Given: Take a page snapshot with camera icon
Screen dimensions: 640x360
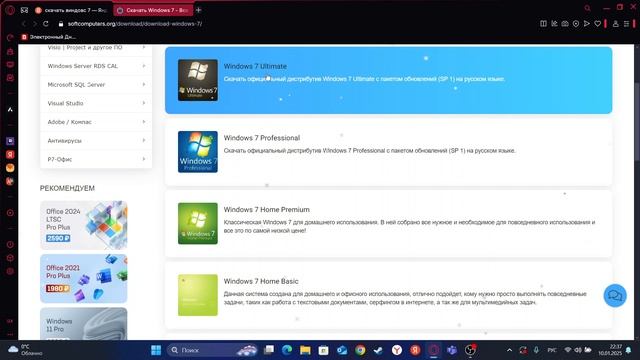Looking at the screenshot, I should [x=565, y=24].
